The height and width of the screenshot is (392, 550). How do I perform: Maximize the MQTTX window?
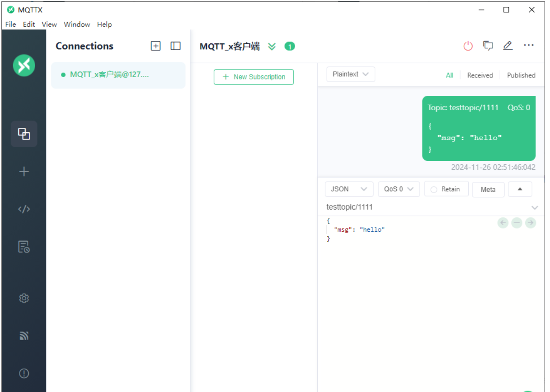pos(507,10)
